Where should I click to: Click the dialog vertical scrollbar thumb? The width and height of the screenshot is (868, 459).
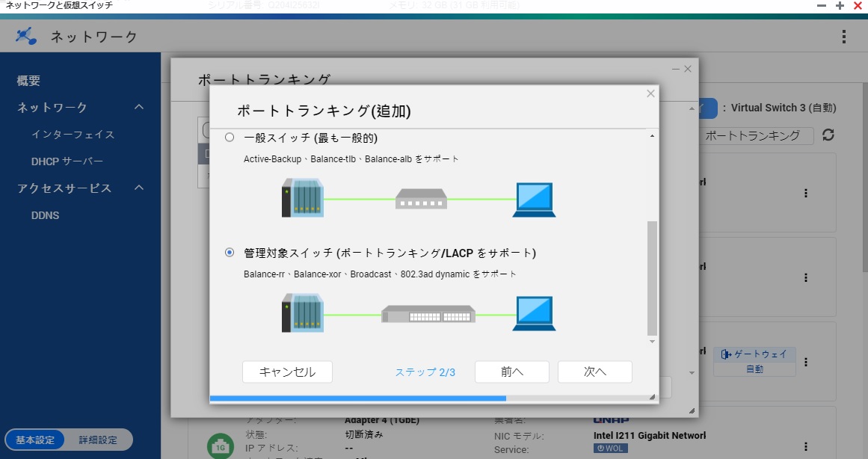tap(652, 277)
